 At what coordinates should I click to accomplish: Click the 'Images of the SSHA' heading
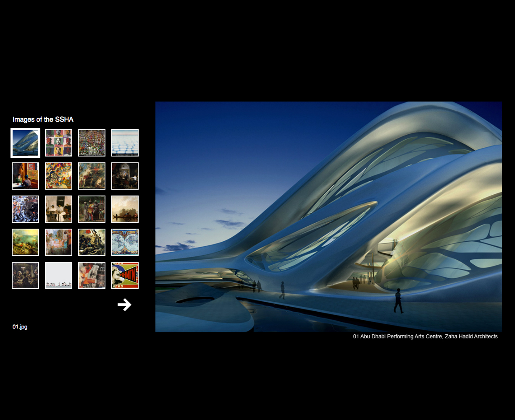point(43,120)
